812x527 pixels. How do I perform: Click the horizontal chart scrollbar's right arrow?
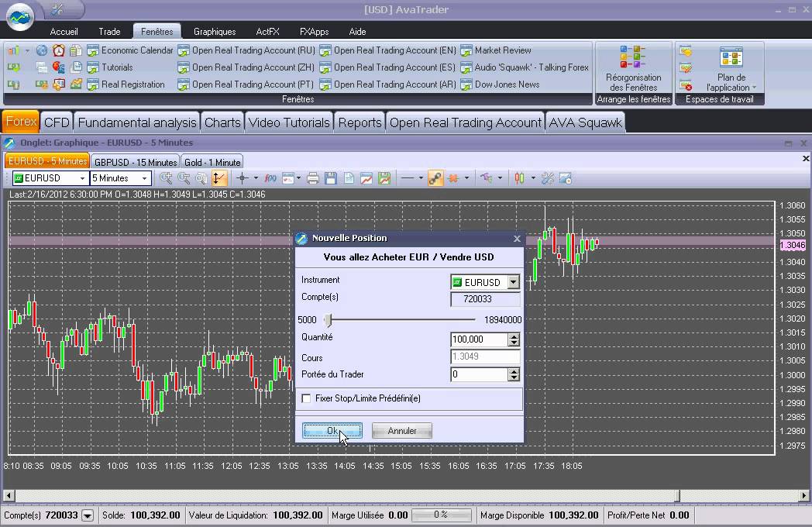click(803, 495)
